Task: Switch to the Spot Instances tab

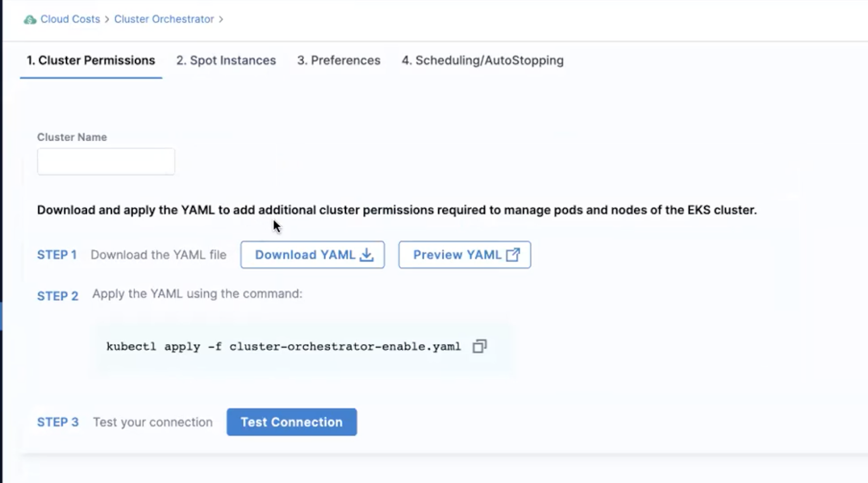Action: click(226, 60)
